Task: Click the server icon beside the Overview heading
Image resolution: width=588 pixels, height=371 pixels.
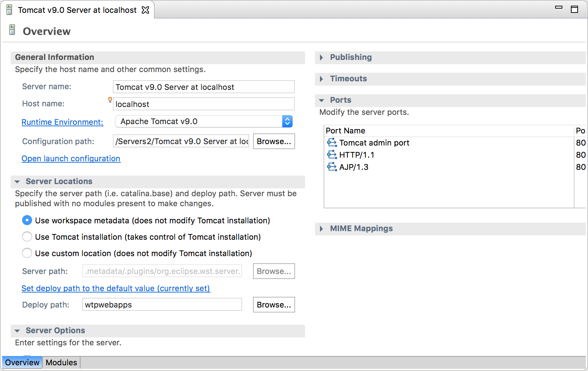Action: coord(12,30)
